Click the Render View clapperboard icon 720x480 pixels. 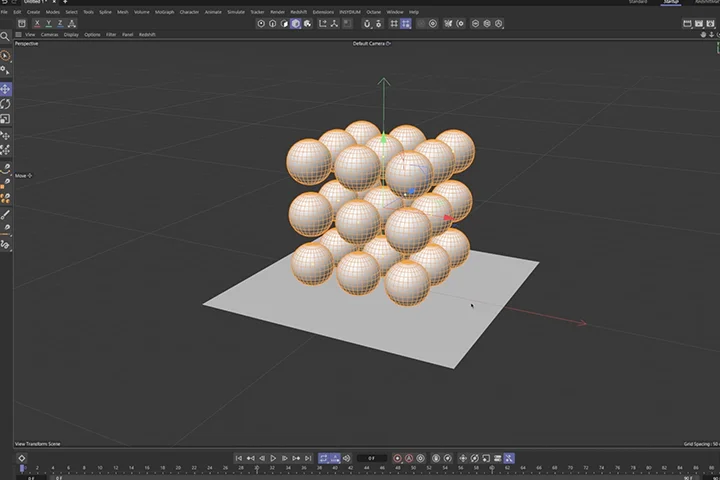coord(687,23)
